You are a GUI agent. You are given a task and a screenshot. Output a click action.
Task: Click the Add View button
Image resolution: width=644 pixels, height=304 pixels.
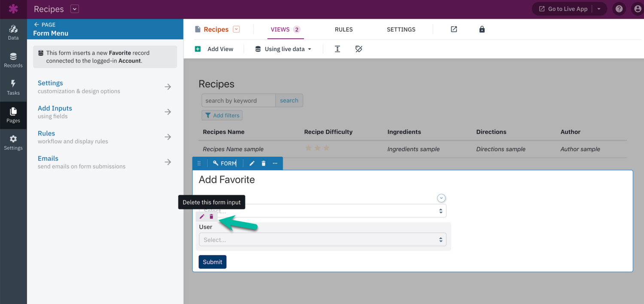(214, 49)
